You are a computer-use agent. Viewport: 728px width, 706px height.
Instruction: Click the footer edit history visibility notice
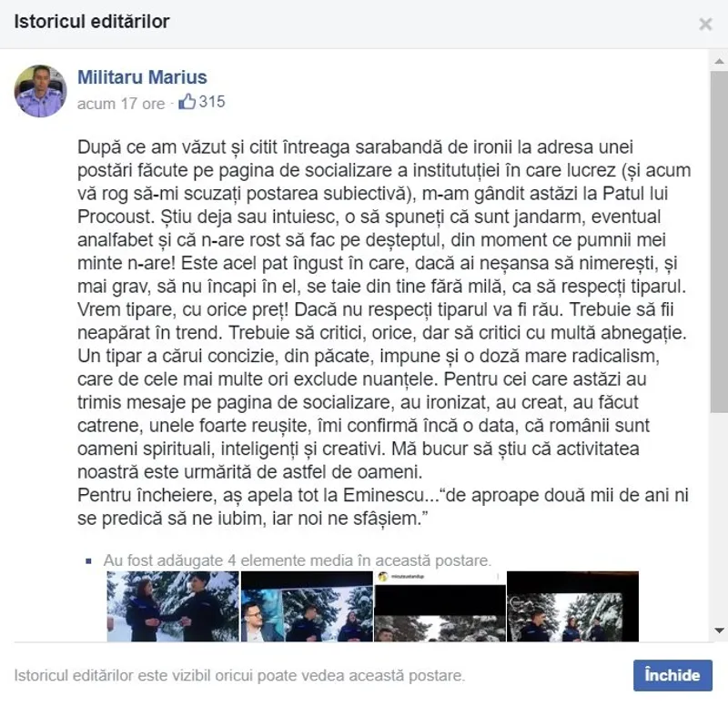click(239, 675)
